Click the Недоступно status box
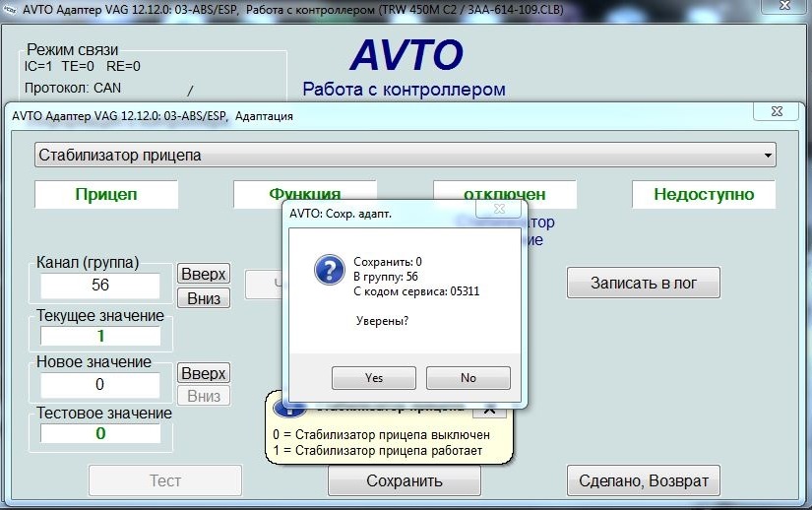The width and height of the screenshot is (812, 510). [x=704, y=194]
